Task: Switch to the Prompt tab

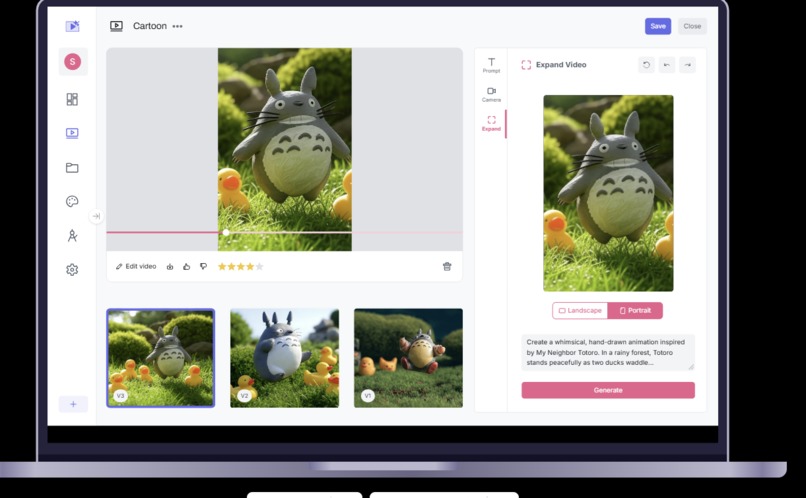Action: coord(491,65)
